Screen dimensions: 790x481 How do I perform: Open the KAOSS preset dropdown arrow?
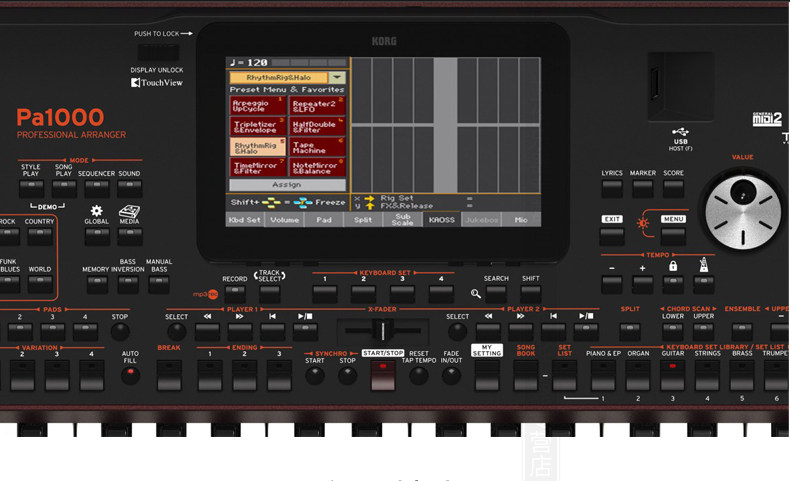point(337,78)
